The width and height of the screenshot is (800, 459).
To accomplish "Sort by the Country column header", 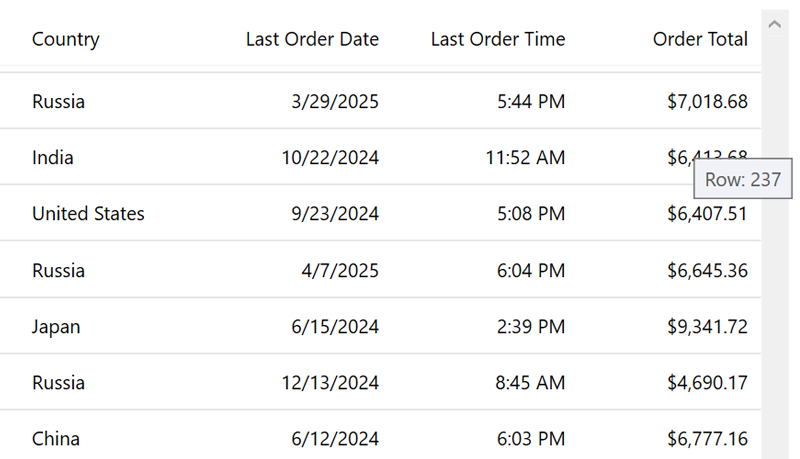I will pos(66,40).
